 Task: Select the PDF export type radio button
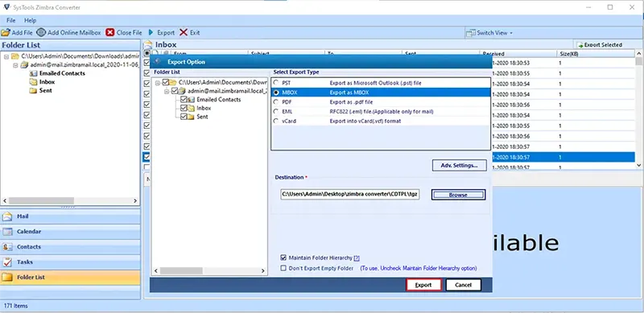[x=276, y=102]
